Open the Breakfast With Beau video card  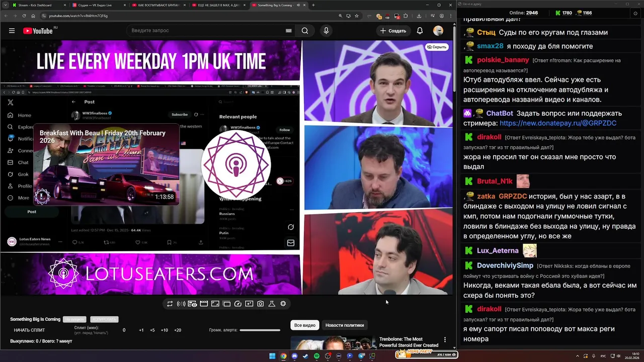pyautogui.click(x=106, y=164)
